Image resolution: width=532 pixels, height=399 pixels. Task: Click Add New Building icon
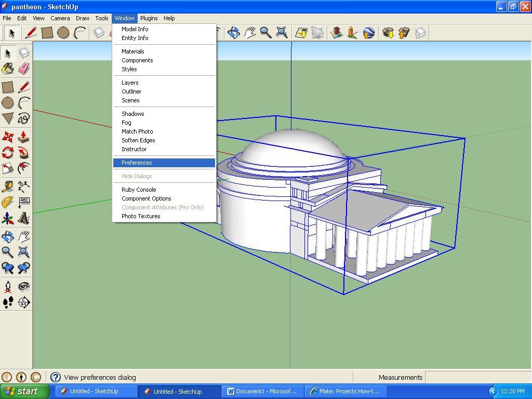tap(336, 33)
